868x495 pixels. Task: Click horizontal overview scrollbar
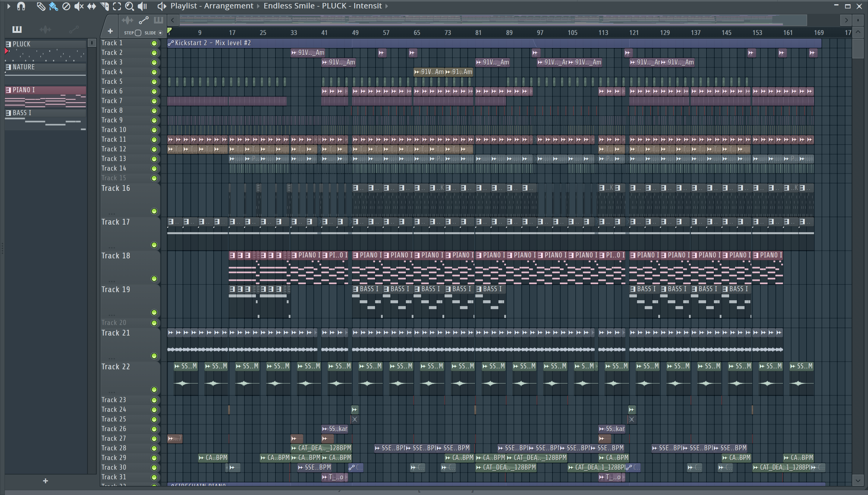[x=493, y=20]
